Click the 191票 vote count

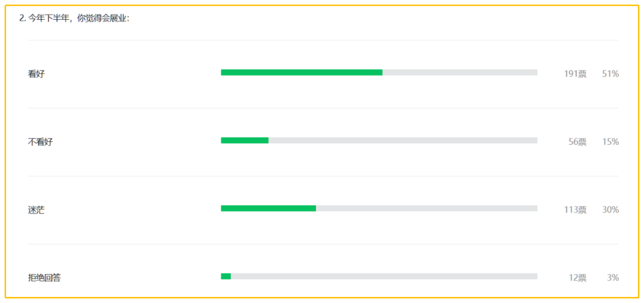point(575,75)
